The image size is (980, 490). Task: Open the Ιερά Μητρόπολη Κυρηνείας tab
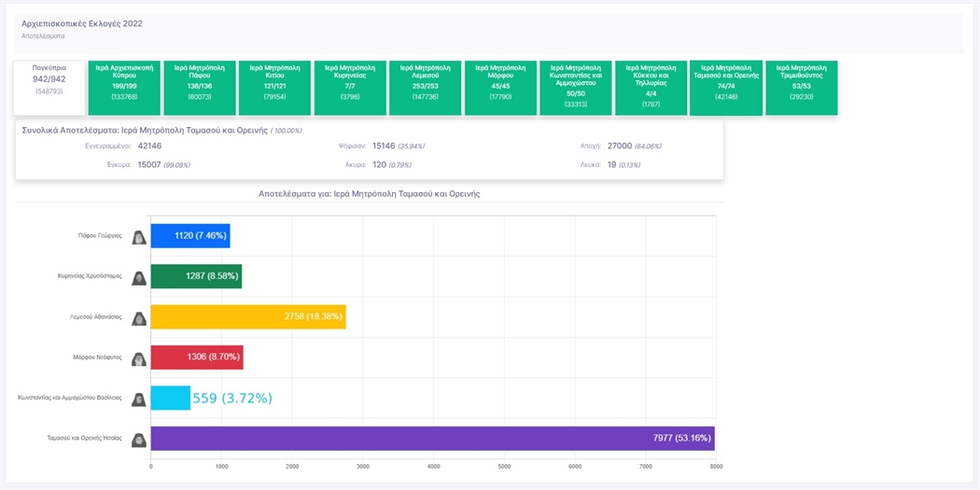tap(350, 88)
